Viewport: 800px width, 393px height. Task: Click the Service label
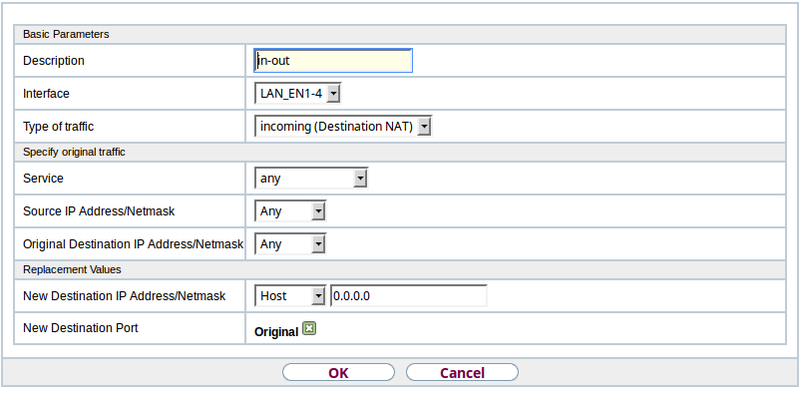pyautogui.click(x=43, y=178)
